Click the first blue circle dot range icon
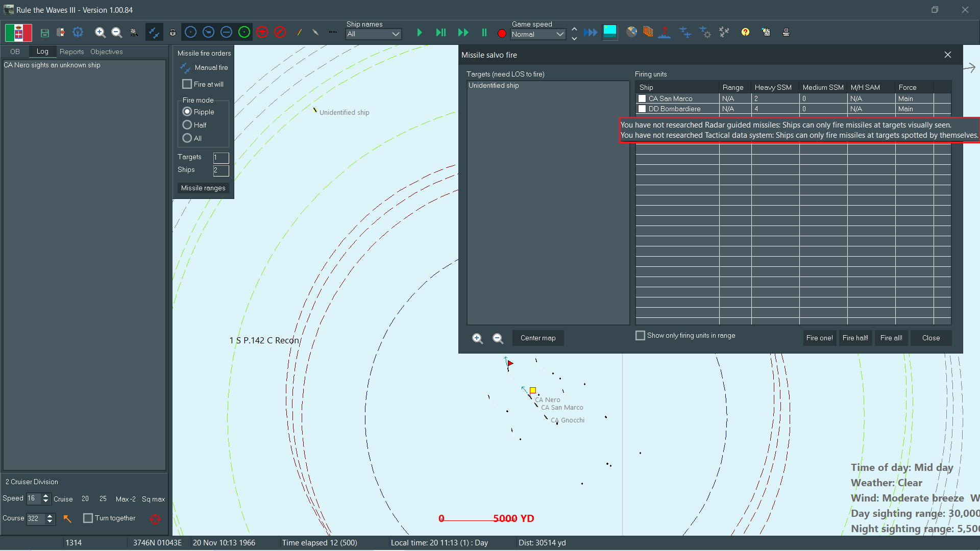The width and height of the screenshot is (980, 551). coord(190,32)
